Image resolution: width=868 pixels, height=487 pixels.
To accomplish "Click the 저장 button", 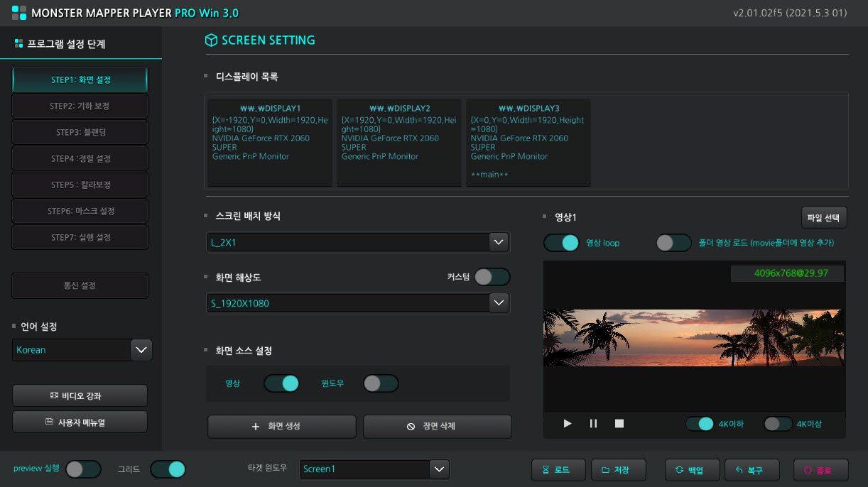I will click(x=618, y=470).
